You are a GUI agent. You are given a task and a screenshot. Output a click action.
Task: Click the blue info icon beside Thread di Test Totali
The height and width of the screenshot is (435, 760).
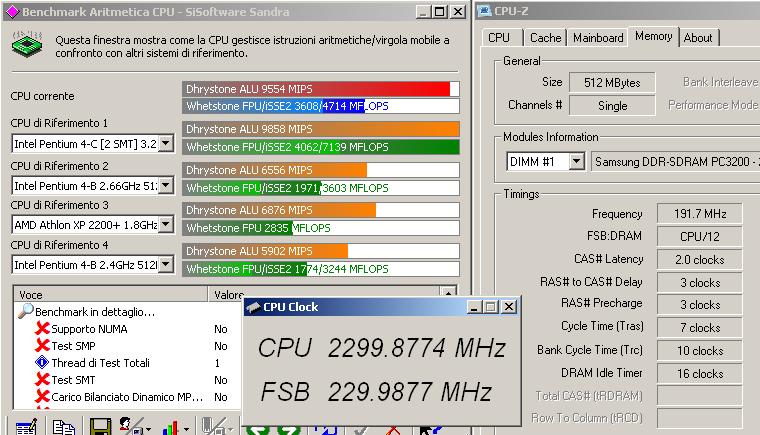42,362
